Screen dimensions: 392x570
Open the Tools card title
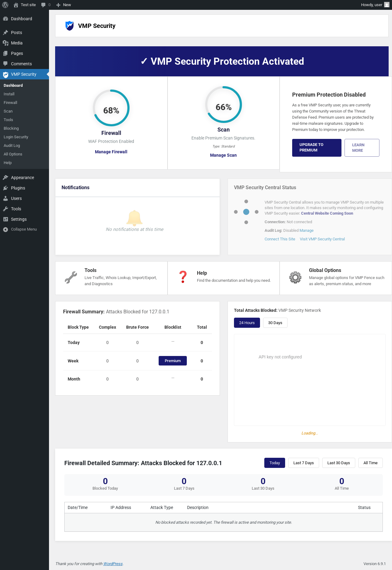(x=90, y=270)
